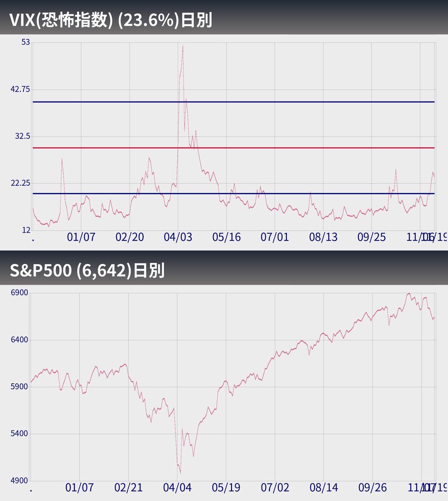Click VIX date label 05/16

click(x=227, y=238)
